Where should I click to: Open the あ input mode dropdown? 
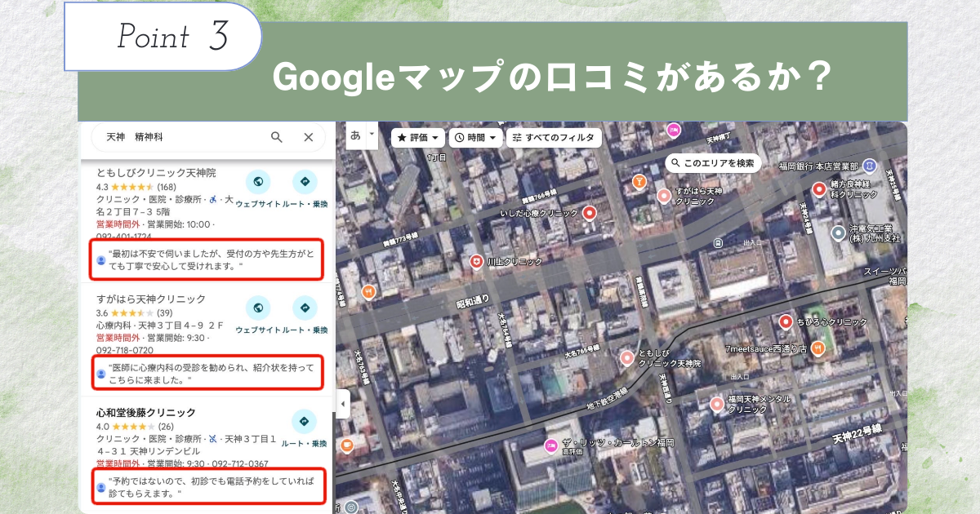(x=362, y=135)
